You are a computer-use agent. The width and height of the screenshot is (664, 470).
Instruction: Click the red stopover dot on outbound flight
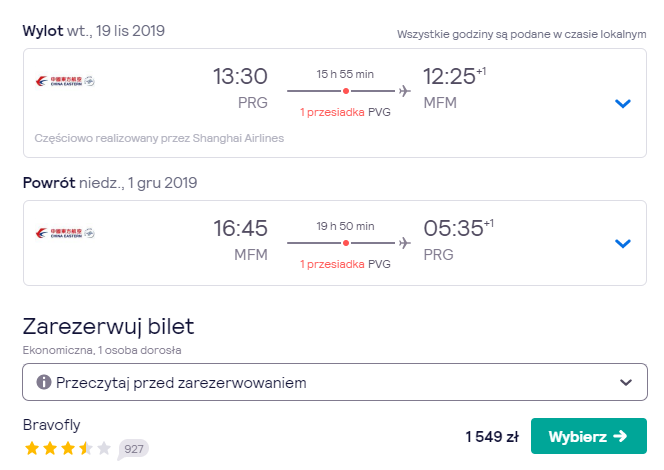pos(346,91)
